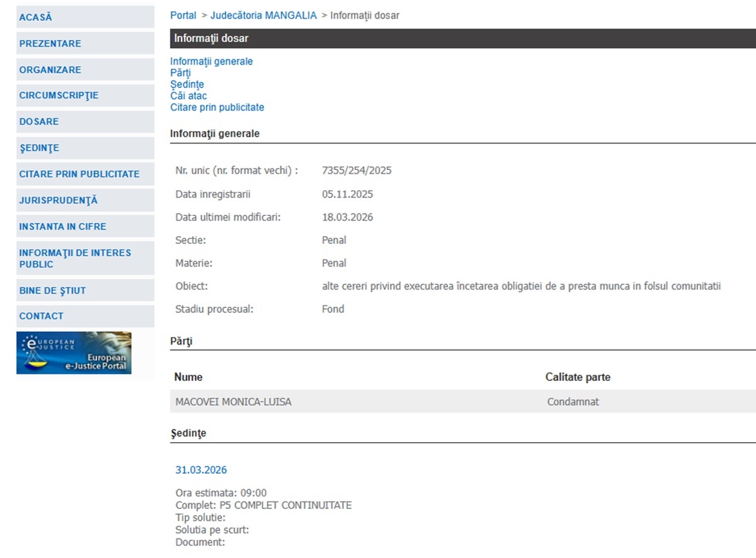Jump to the Părţi anchor link
The width and height of the screenshot is (756, 558).
click(180, 73)
